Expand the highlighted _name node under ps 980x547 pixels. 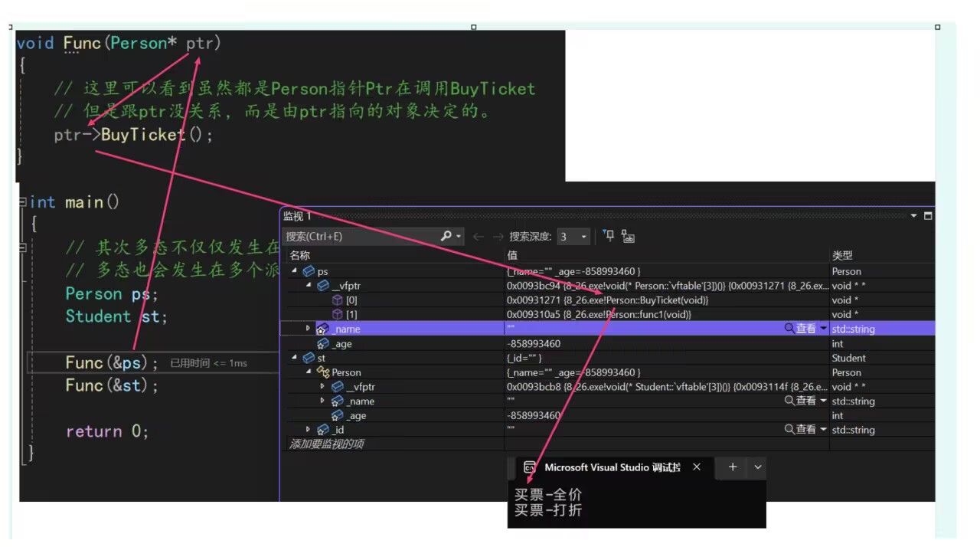[309, 329]
